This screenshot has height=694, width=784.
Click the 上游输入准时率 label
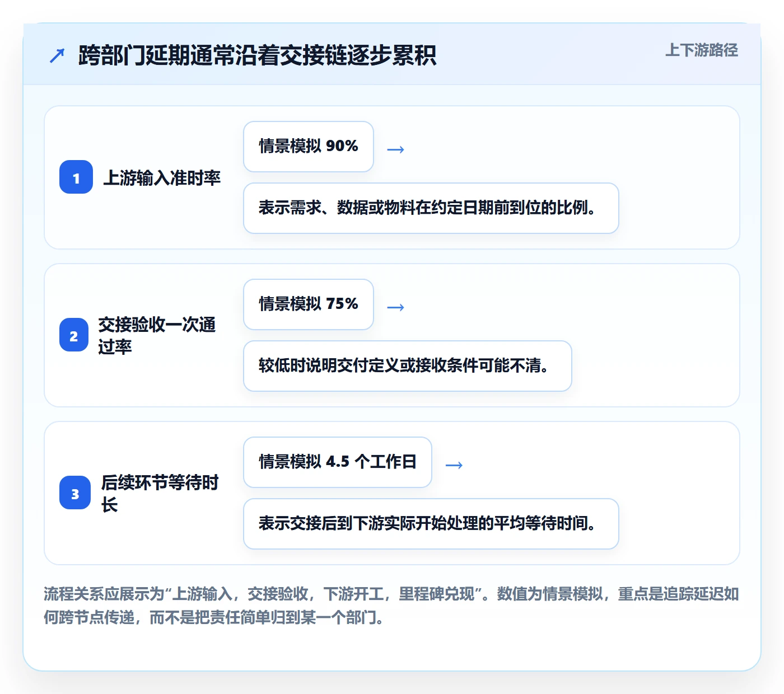coord(162,178)
